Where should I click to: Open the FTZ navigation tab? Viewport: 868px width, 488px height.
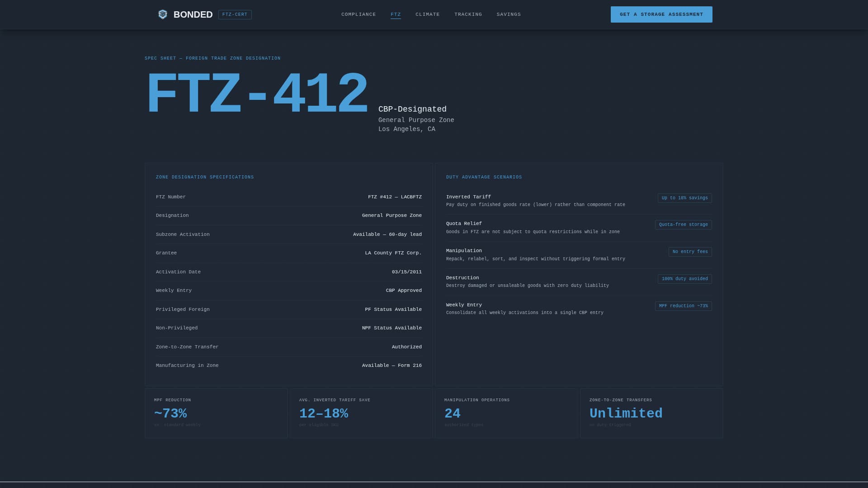396,14
